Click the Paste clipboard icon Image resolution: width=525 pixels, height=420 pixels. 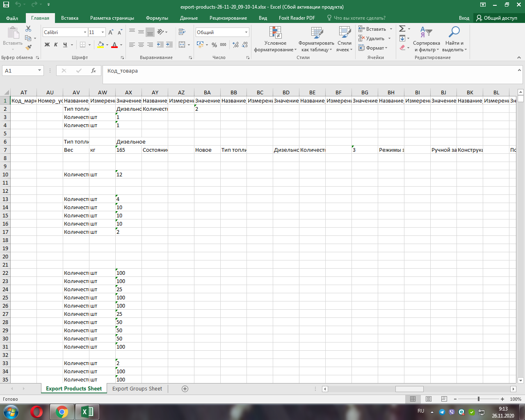(13, 33)
